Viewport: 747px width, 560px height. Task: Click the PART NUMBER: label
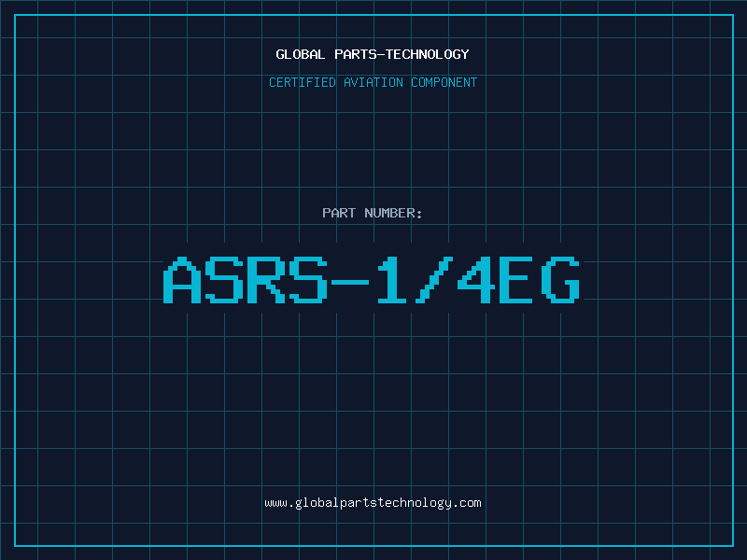click(373, 213)
